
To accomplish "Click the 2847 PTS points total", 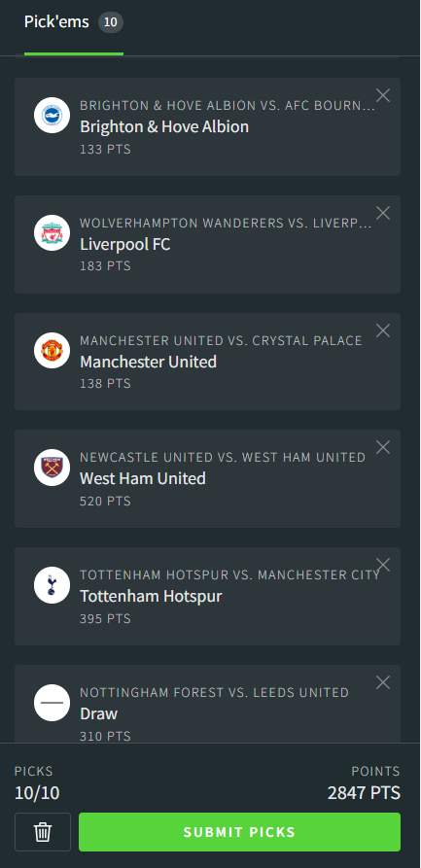I will click(364, 793).
